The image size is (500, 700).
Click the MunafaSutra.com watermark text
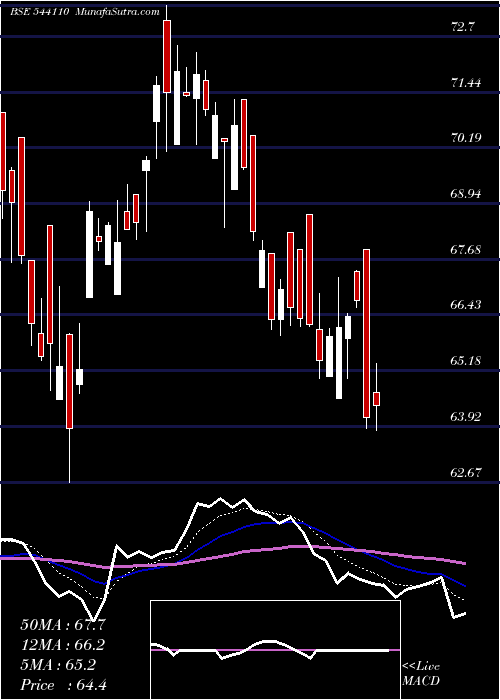[x=118, y=12]
